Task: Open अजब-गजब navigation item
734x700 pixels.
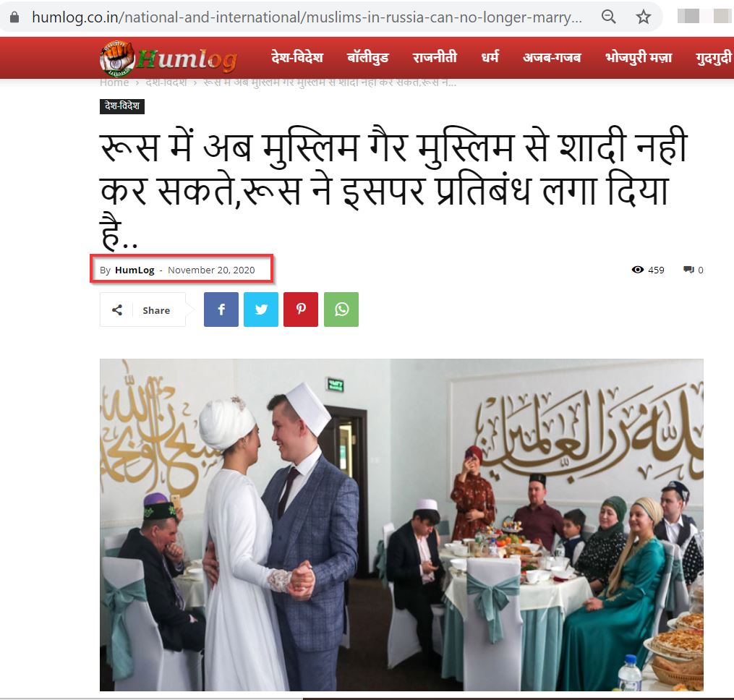Action: point(552,58)
